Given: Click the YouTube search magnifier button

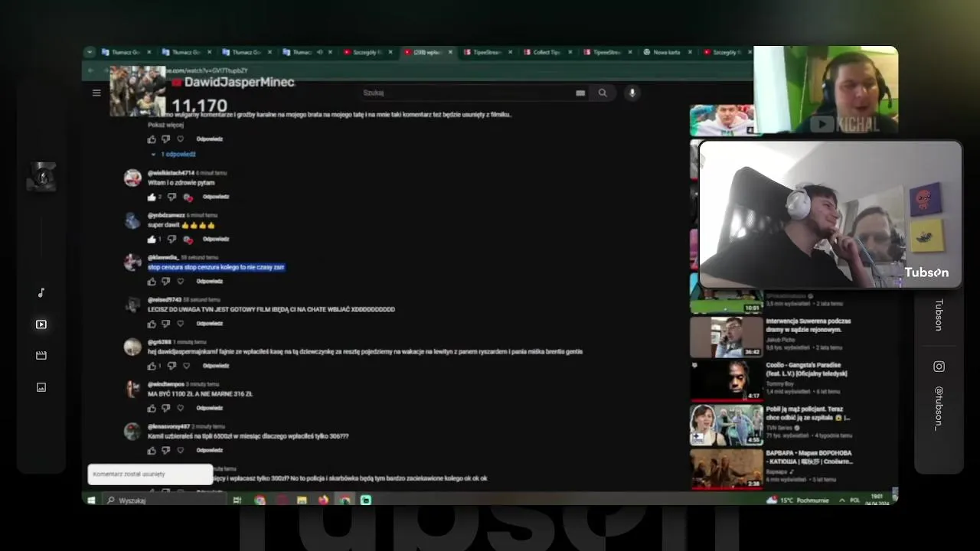Looking at the screenshot, I should tap(603, 93).
